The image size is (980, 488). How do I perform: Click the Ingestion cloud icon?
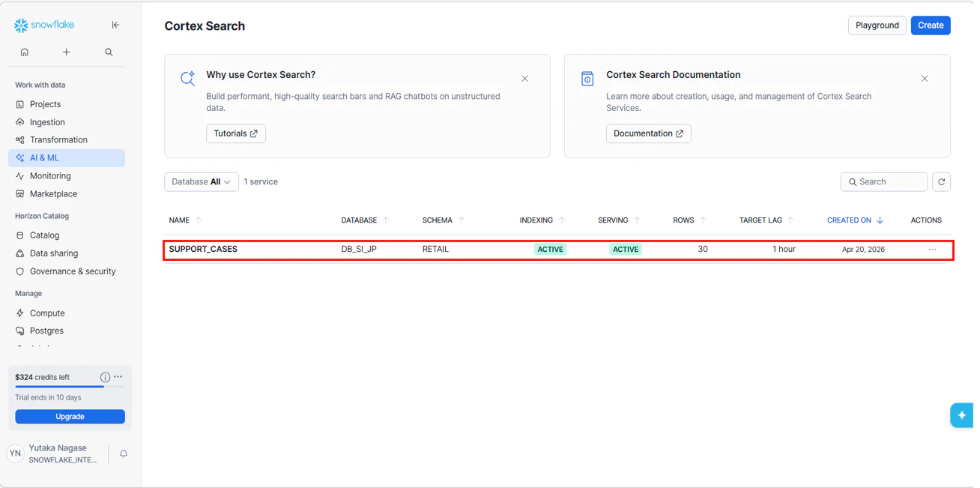[20, 122]
